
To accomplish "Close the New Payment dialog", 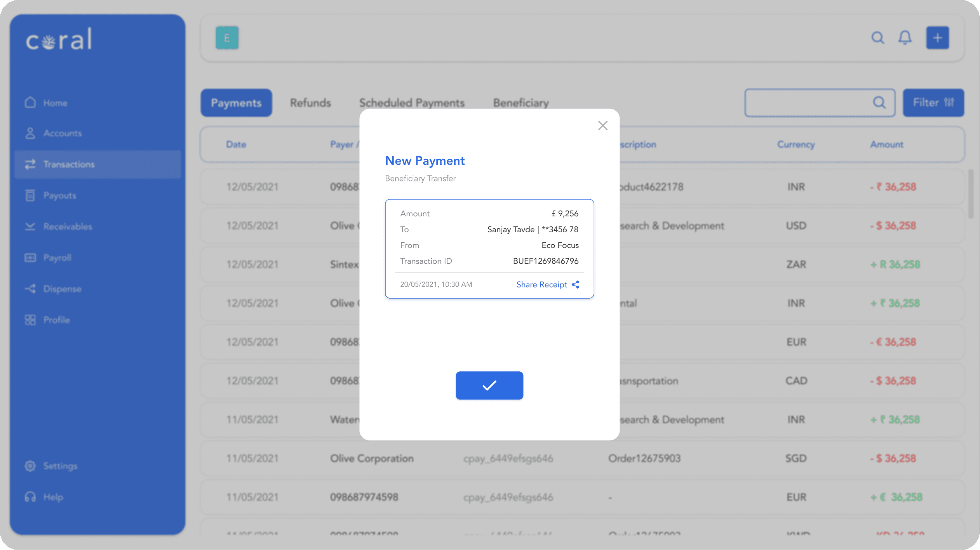I will [602, 125].
